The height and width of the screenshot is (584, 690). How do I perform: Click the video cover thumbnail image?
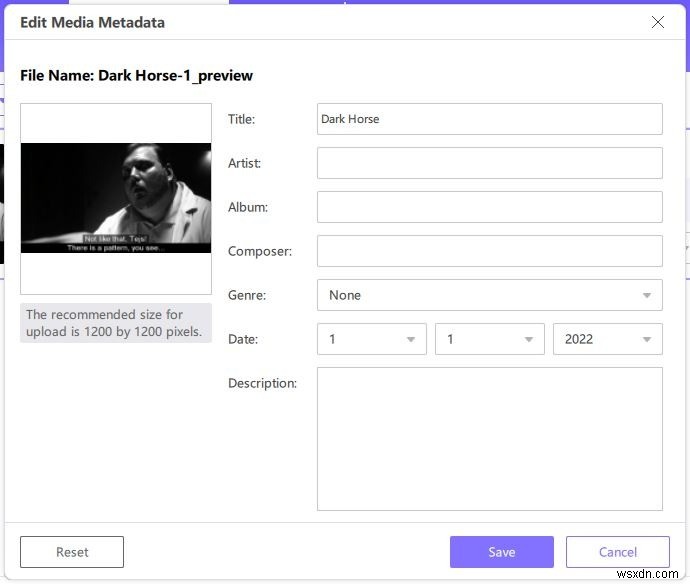116,198
